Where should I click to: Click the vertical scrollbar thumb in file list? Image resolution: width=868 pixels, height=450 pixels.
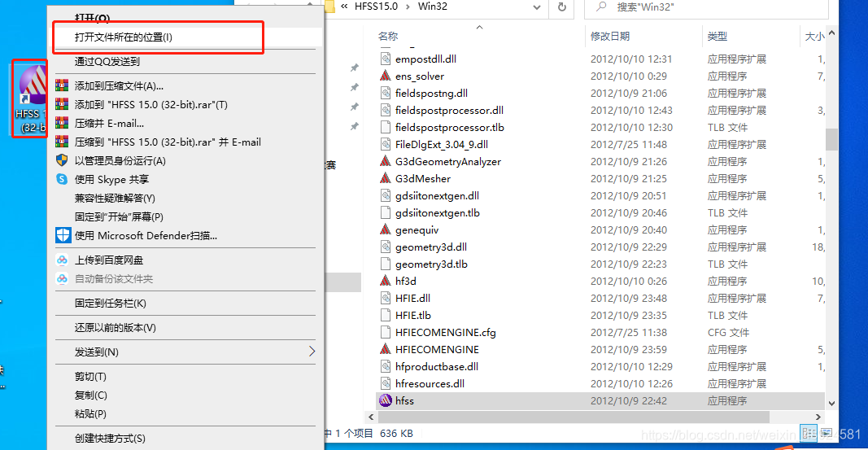pos(831,139)
